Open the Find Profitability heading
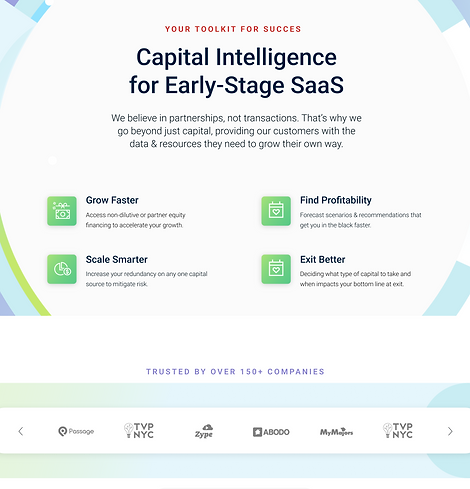Screen dimensions: 470x489 coord(336,200)
